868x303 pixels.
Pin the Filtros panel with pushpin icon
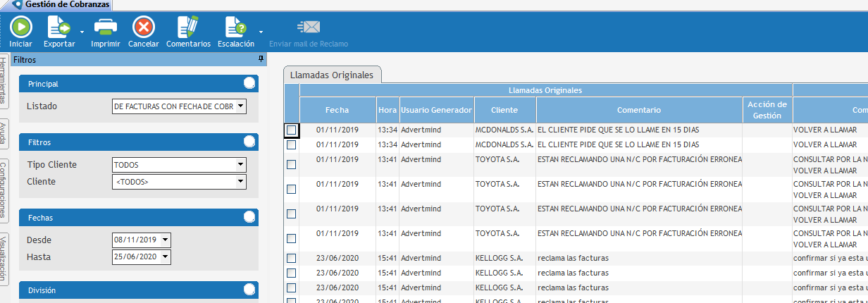click(x=261, y=60)
